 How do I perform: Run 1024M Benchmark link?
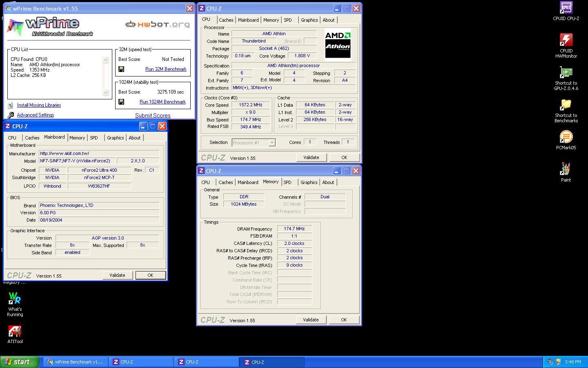click(x=163, y=102)
